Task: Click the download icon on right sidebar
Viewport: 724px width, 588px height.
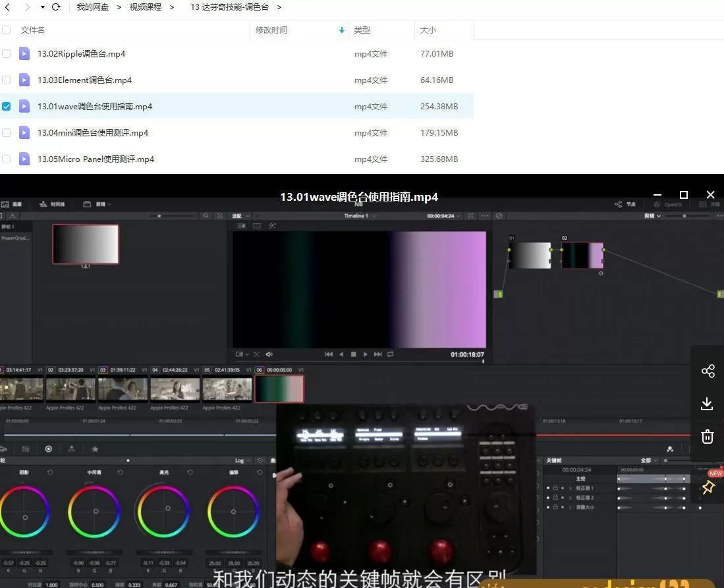Action: click(708, 404)
